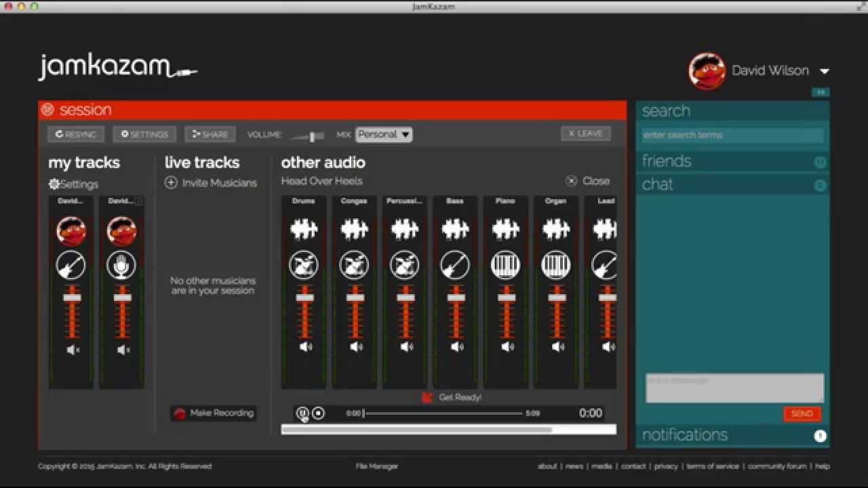The height and width of the screenshot is (488, 868).
Task: Unmute my guitar track
Action: pos(73,350)
